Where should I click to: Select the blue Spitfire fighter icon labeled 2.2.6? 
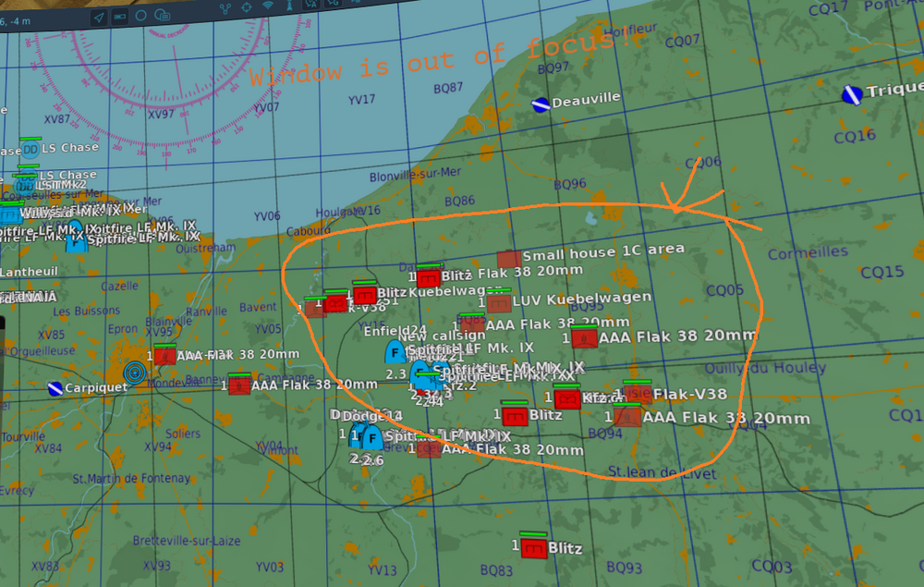pos(371,439)
